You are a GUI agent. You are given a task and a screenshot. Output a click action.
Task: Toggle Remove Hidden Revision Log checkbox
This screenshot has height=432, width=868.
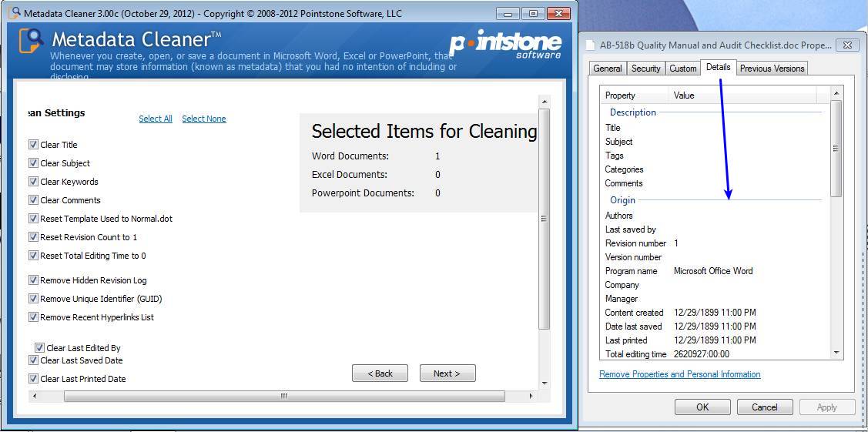(33, 280)
